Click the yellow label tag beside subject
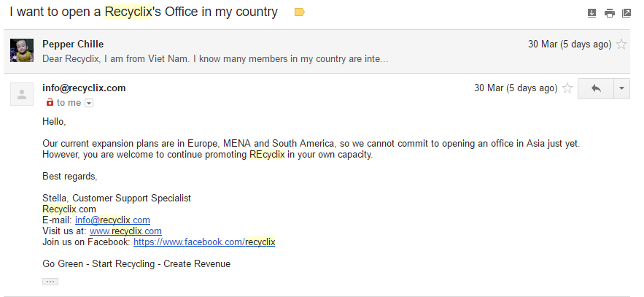 click(299, 12)
